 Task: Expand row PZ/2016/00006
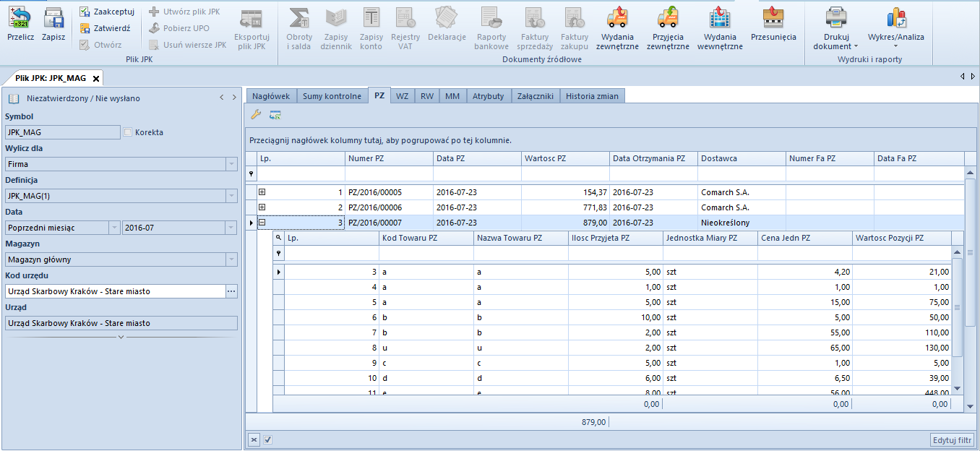coord(262,207)
